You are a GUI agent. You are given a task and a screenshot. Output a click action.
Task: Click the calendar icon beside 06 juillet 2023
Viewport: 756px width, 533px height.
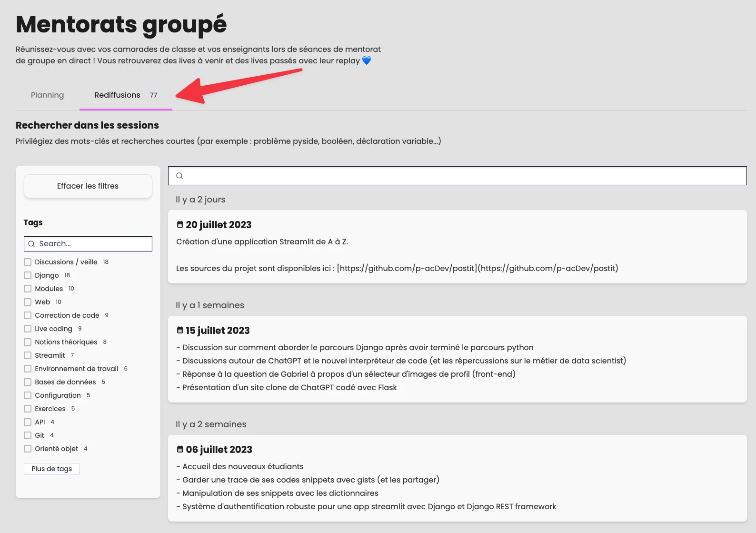[180, 450]
